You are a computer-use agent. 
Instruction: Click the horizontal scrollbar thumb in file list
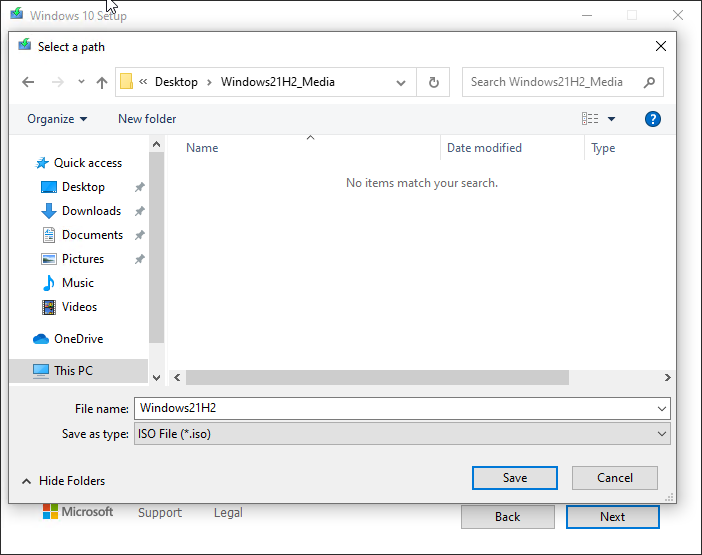(x=377, y=377)
